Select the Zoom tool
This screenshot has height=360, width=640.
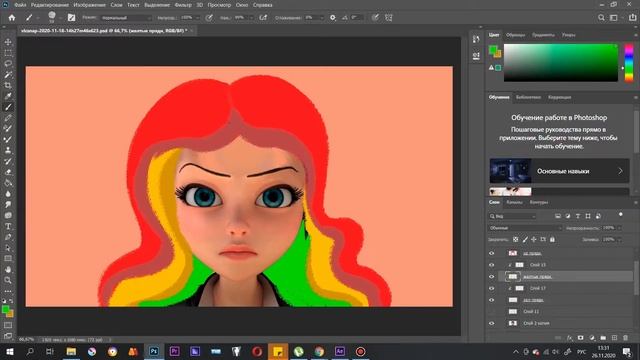click(x=8, y=280)
